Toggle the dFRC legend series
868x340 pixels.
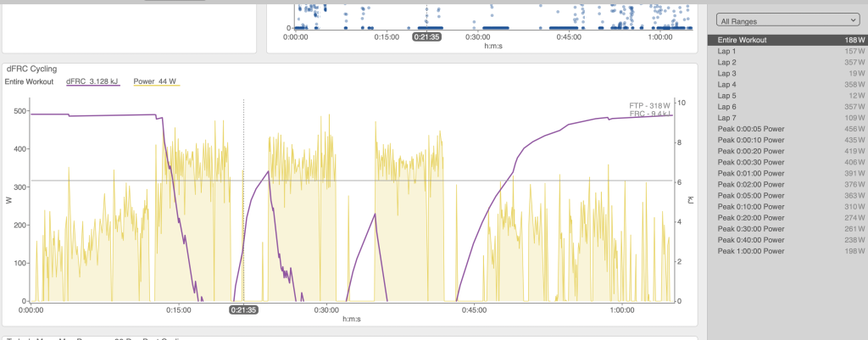tap(92, 81)
